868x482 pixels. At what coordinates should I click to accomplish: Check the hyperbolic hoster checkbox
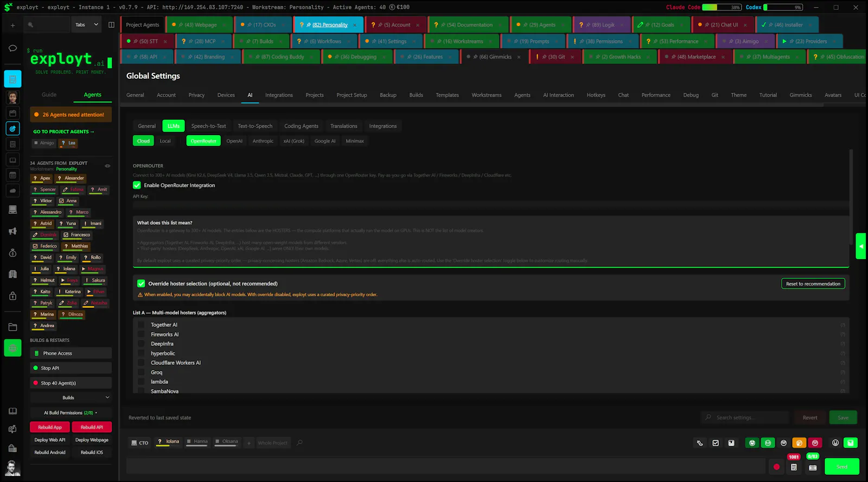141,353
